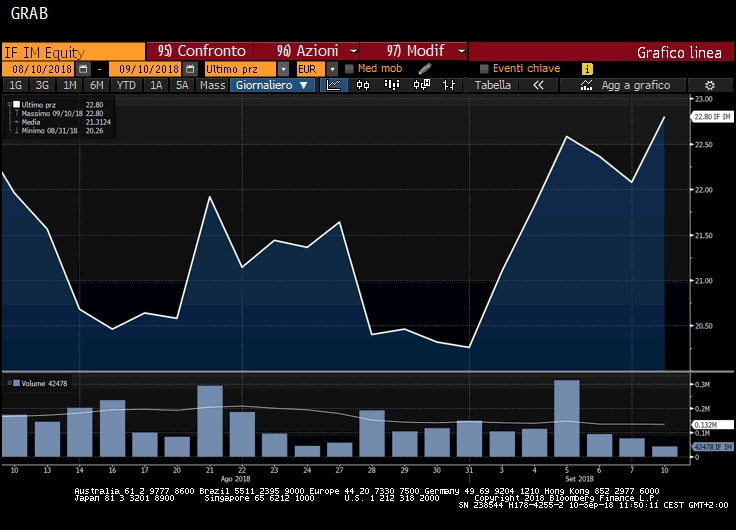736x530 pixels.
Task: Click the Tabella button
Action: [493, 86]
